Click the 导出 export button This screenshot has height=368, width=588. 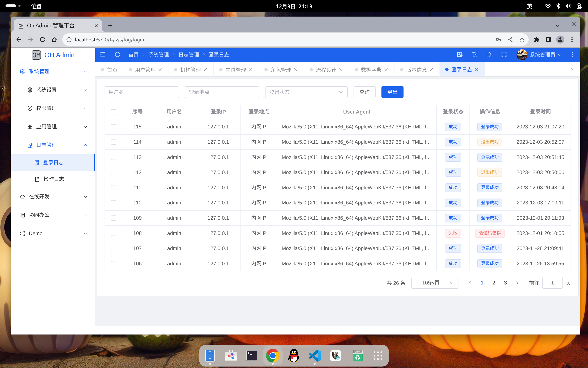pos(392,92)
